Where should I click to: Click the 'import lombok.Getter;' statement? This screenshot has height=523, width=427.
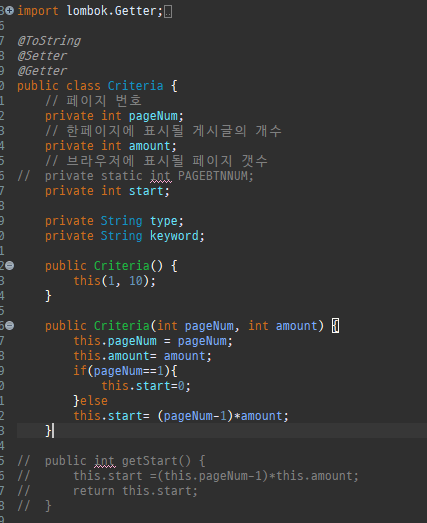(90, 11)
